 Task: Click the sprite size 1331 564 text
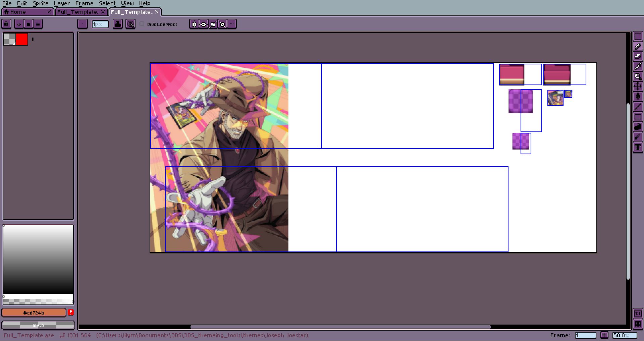click(79, 335)
